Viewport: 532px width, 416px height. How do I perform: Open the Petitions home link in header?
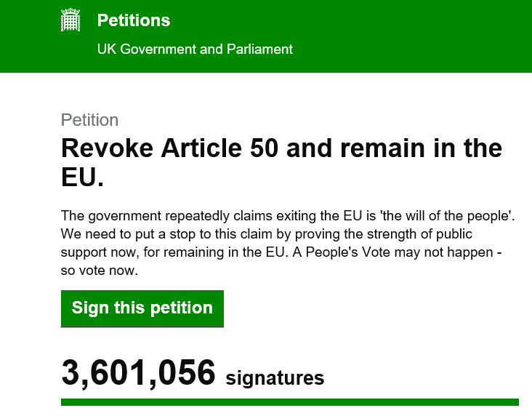(x=134, y=20)
